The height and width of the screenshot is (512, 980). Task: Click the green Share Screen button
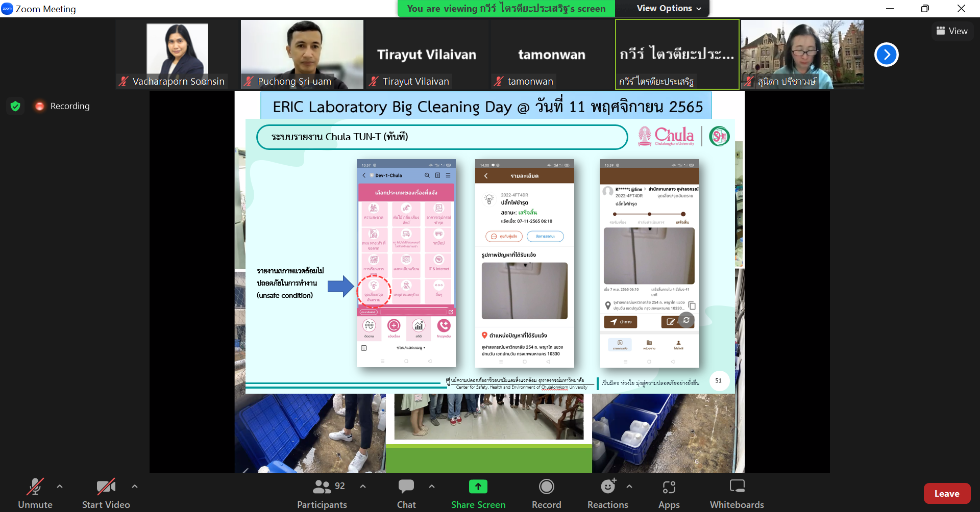click(478, 493)
